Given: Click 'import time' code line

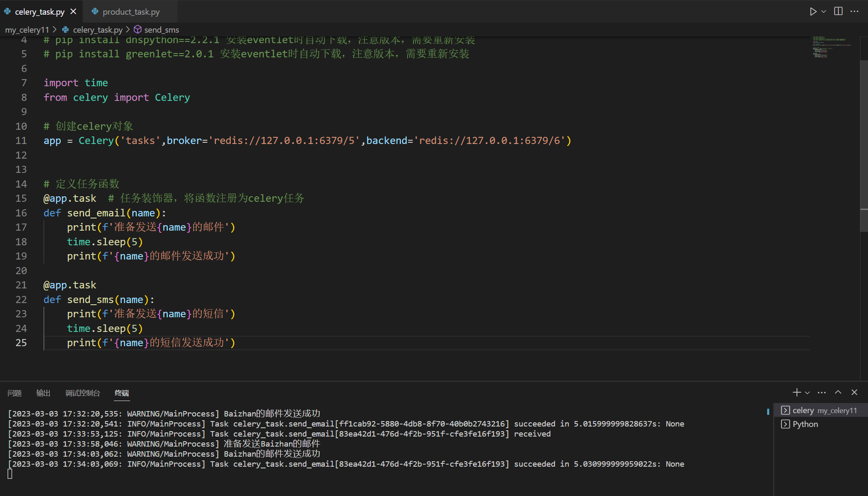Looking at the screenshot, I should pyautogui.click(x=76, y=83).
